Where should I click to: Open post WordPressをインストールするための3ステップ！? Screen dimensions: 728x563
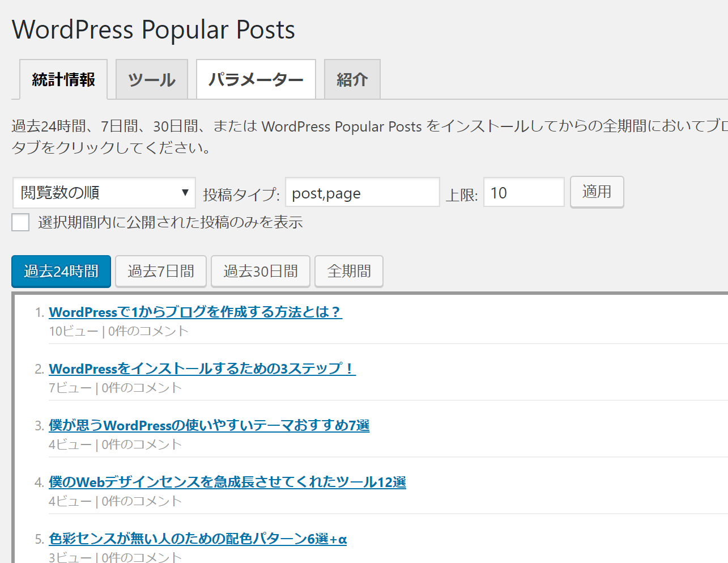[202, 369]
